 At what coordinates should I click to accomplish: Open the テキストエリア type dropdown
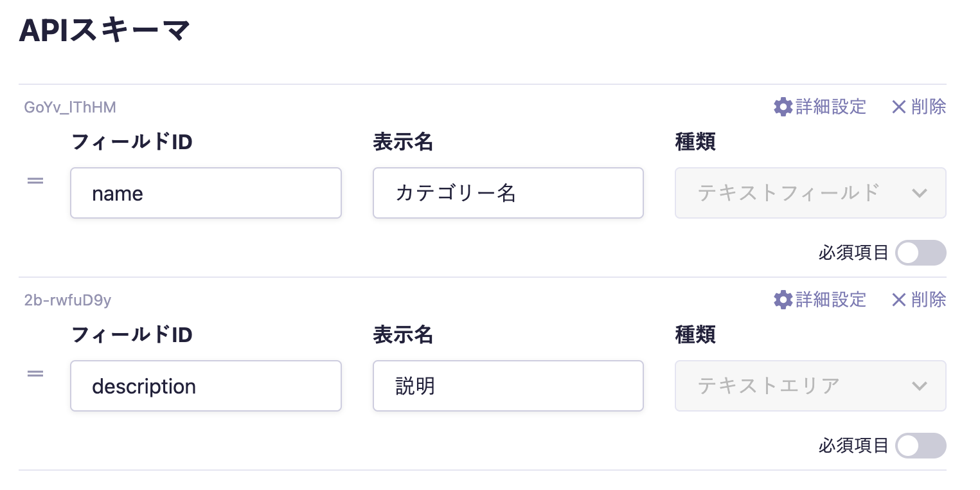coord(810,386)
